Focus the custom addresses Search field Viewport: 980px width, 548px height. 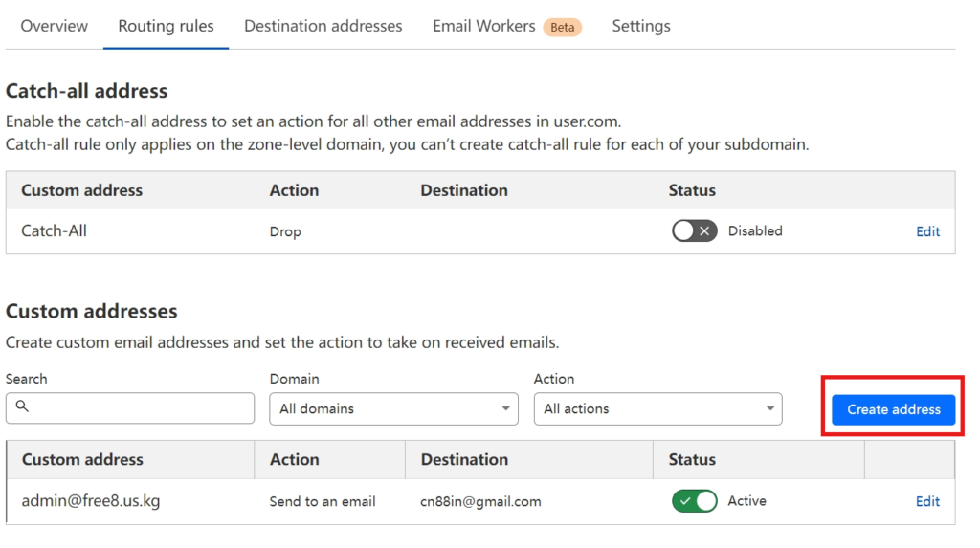tap(130, 408)
